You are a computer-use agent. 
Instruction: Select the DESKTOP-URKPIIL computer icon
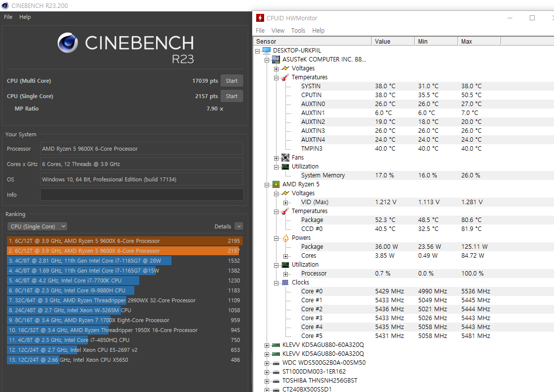[267, 51]
